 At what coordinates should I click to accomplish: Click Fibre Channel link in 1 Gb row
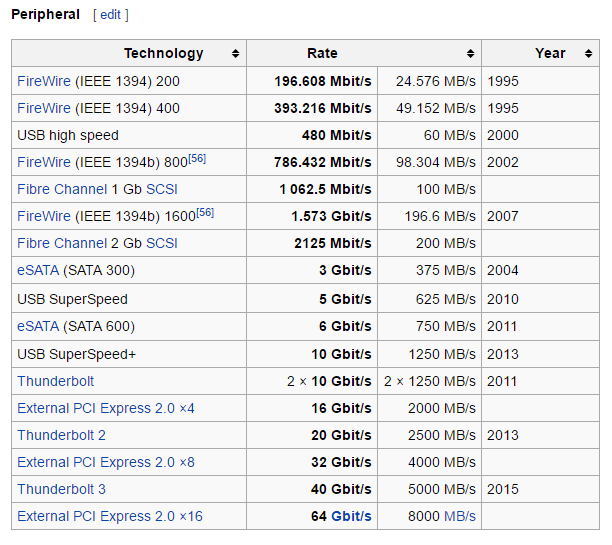pyautogui.click(x=64, y=189)
